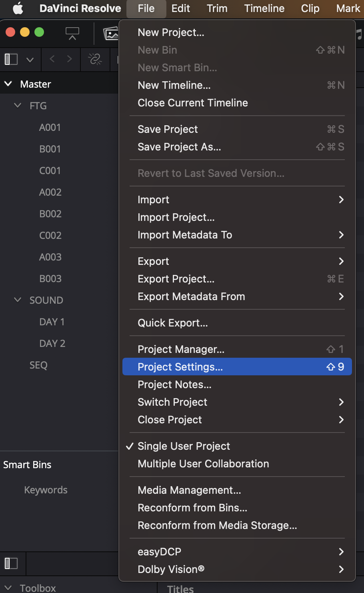
Task: Expand the Toolbox section
Action: [8, 588]
